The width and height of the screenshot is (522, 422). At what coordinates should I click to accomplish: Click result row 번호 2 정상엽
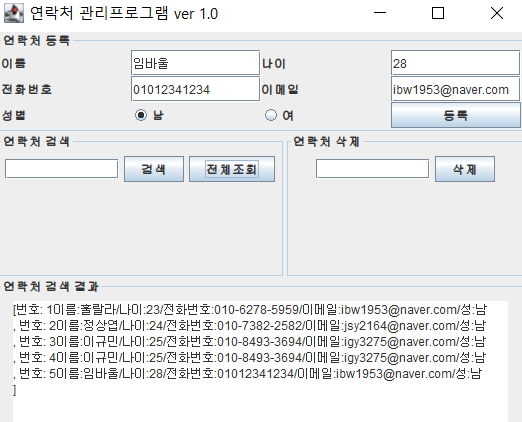pyautogui.click(x=250, y=326)
